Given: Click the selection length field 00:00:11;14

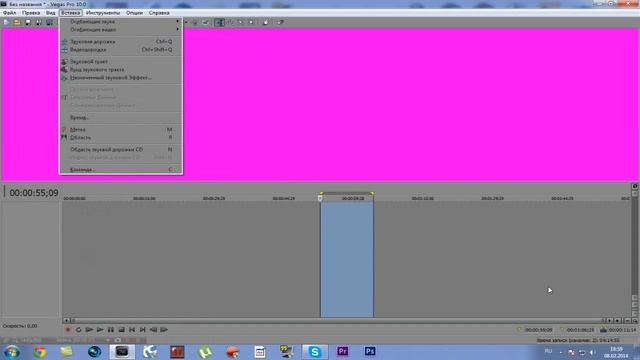Looking at the screenshot, I should [x=622, y=330].
